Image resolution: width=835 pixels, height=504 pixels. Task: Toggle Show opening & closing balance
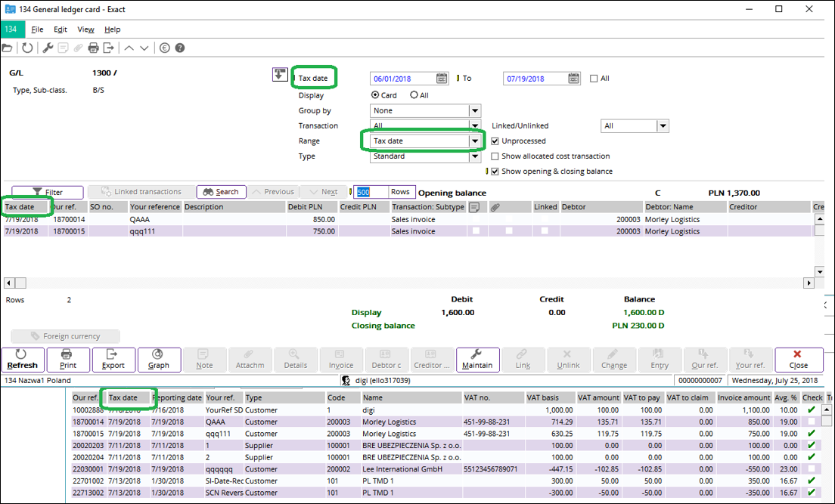click(x=495, y=172)
